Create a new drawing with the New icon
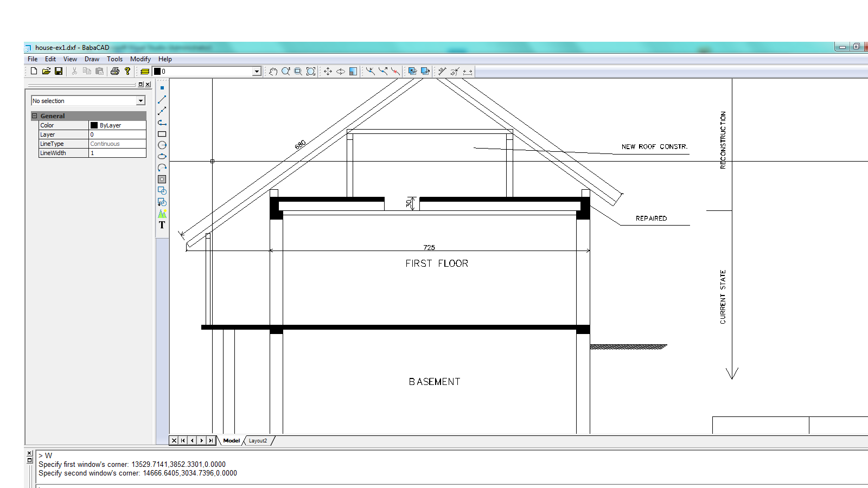868x488 pixels. click(34, 71)
